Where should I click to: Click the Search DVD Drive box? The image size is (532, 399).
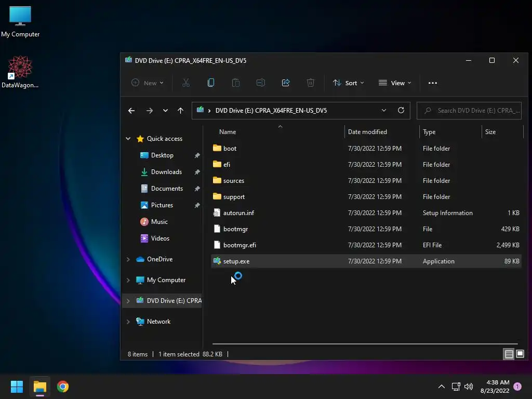tap(469, 111)
